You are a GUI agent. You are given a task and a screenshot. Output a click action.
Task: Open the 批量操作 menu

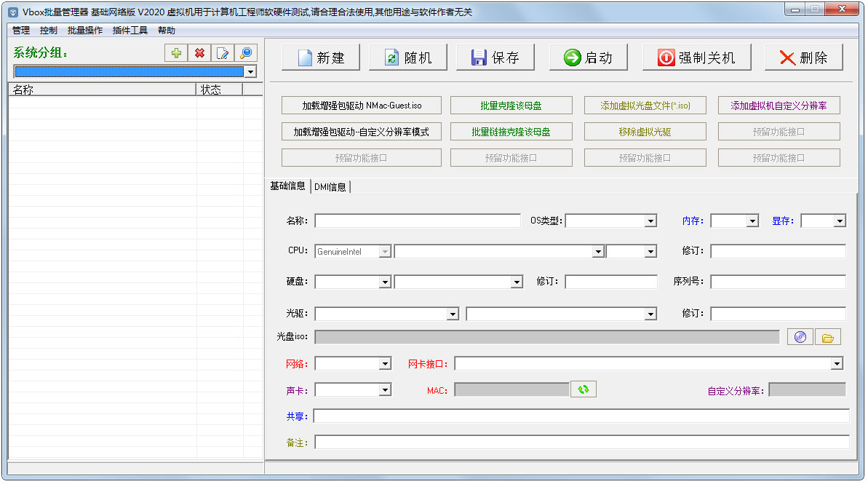84,31
